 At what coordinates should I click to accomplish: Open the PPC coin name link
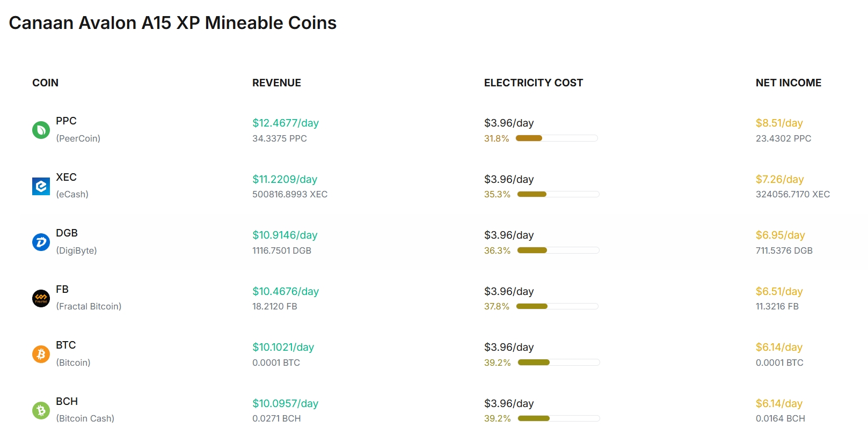click(66, 121)
